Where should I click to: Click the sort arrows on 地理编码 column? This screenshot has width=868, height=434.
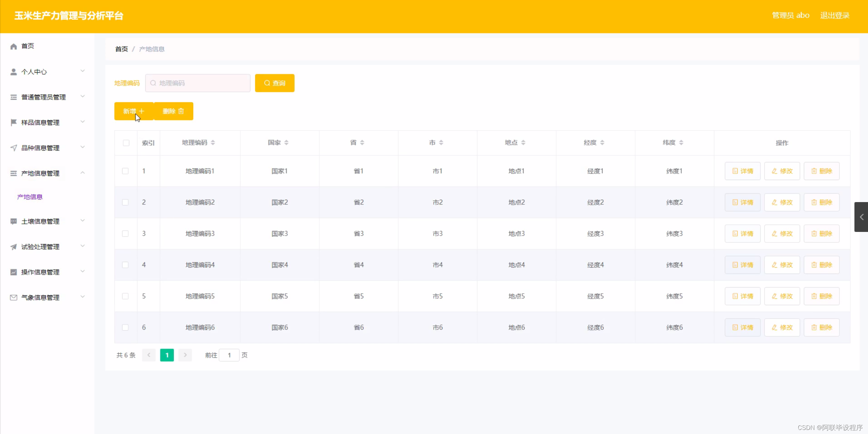(213, 143)
